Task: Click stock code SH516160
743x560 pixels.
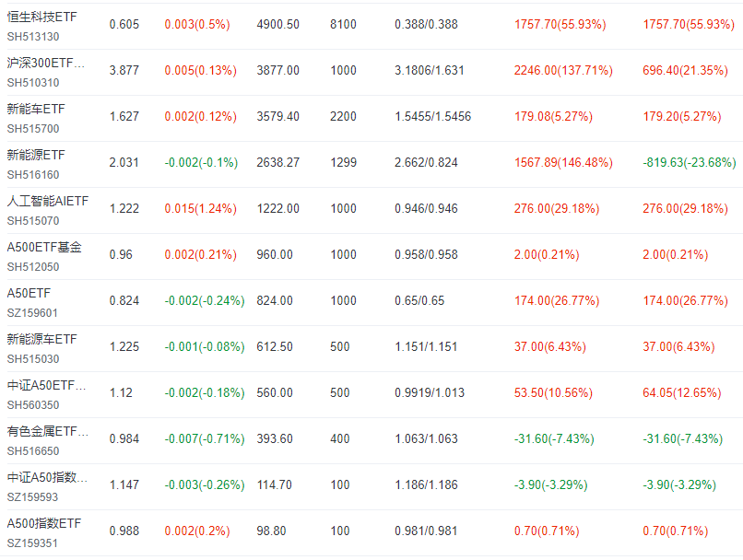Action: tap(33, 175)
